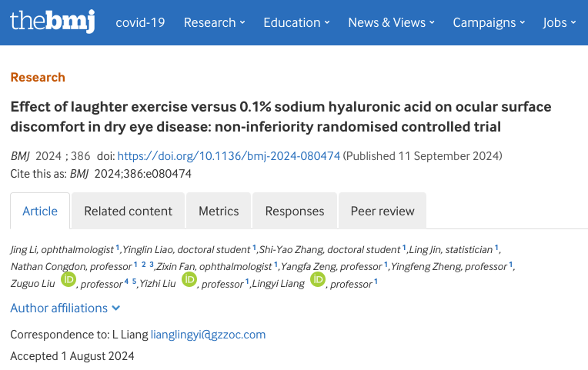588x370 pixels.
Task: Expand the Jobs menu
Action: tap(559, 22)
